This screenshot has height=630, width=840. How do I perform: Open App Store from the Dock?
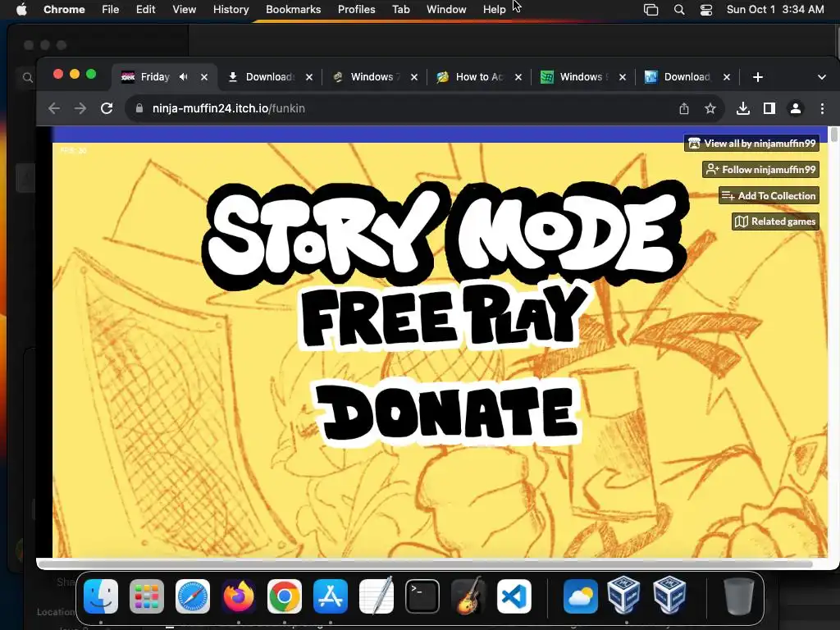[x=331, y=596]
